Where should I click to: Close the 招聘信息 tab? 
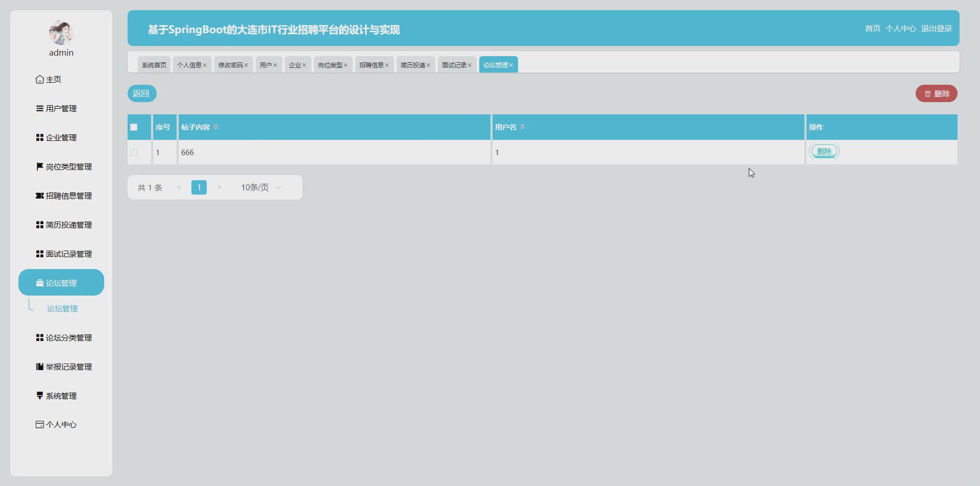coord(387,65)
